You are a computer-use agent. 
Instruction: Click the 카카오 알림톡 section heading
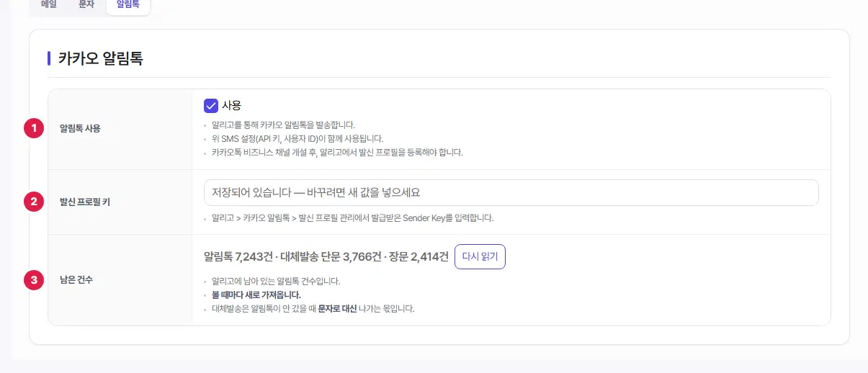tap(101, 58)
